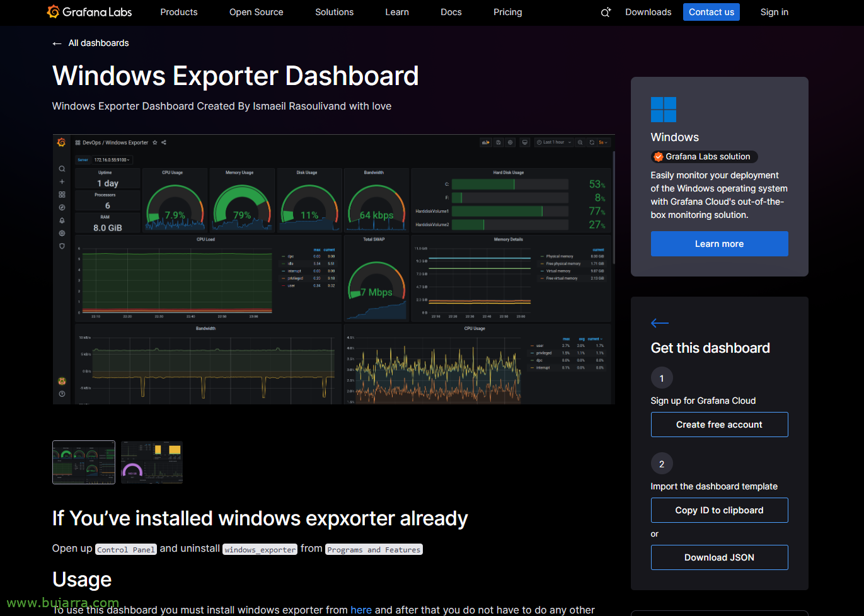
Task: Enable TV kiosk mode on the dashboard
Action: tap(525, 142)
